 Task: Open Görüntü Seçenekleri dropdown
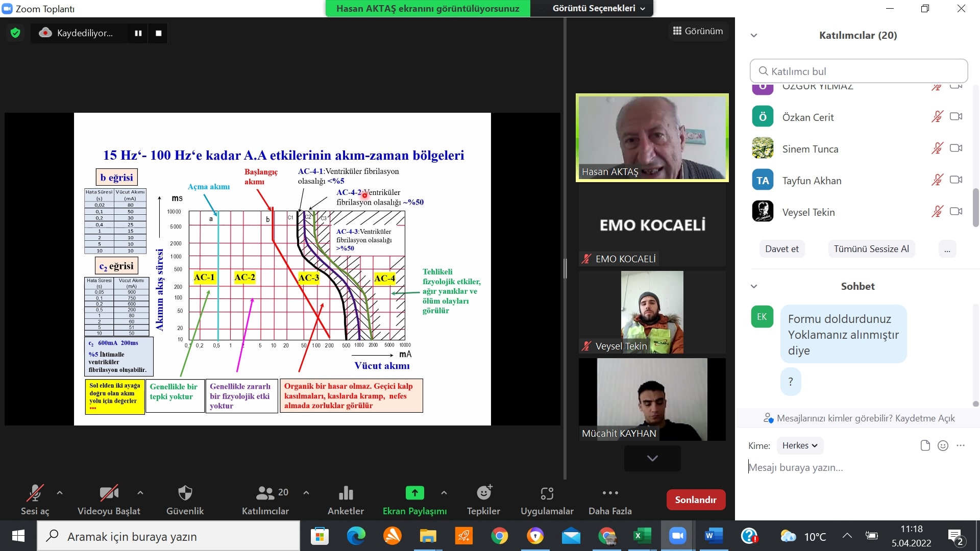point(599,8)
